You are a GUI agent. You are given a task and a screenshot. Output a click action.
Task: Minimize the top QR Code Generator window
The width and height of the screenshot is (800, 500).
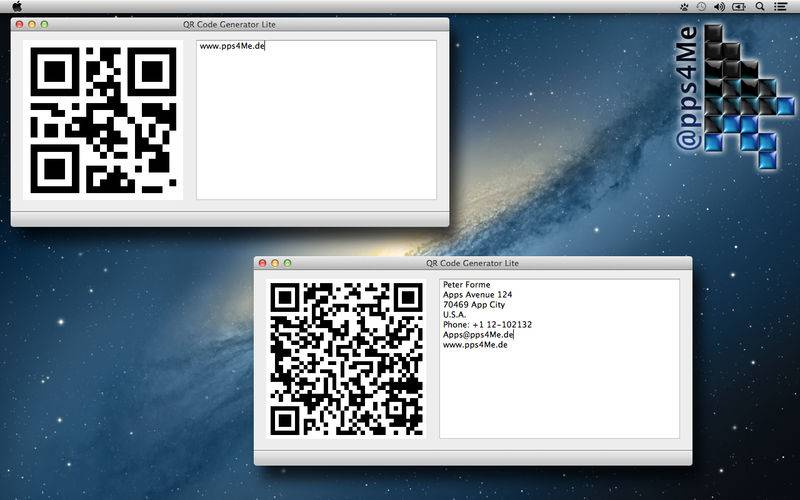tap(32, 24)
